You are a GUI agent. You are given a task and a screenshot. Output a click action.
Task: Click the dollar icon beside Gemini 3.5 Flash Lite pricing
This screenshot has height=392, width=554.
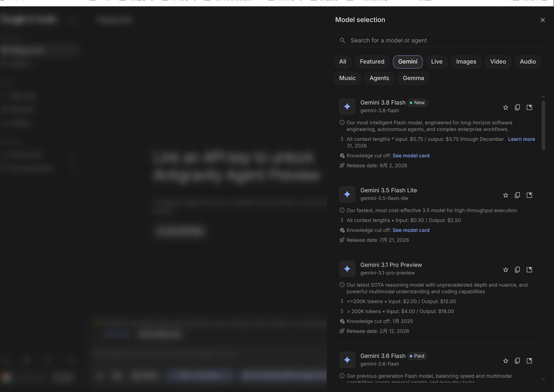[x=341, y=220]
